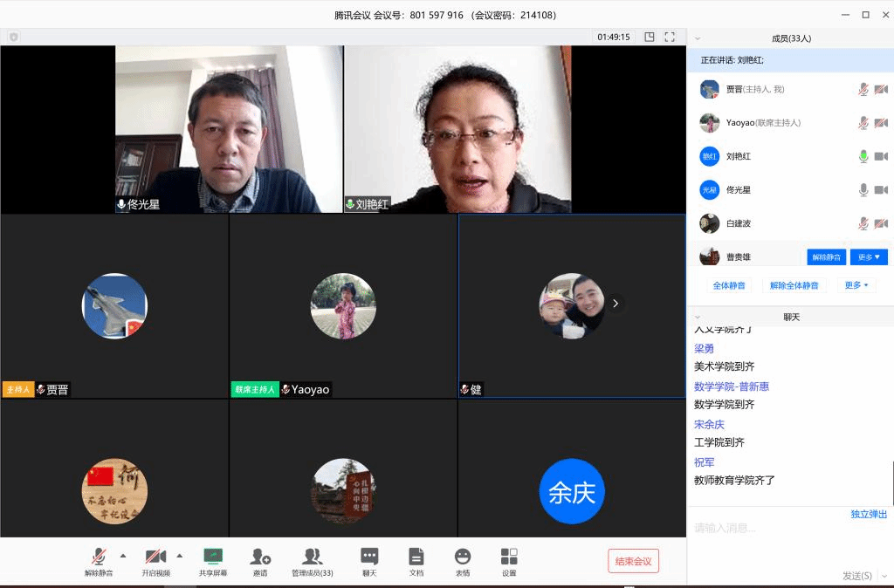Open the 聊天 chat icon in toolbar
The width and height of the screenshot is (894, 588).
(x=369, y=556)
